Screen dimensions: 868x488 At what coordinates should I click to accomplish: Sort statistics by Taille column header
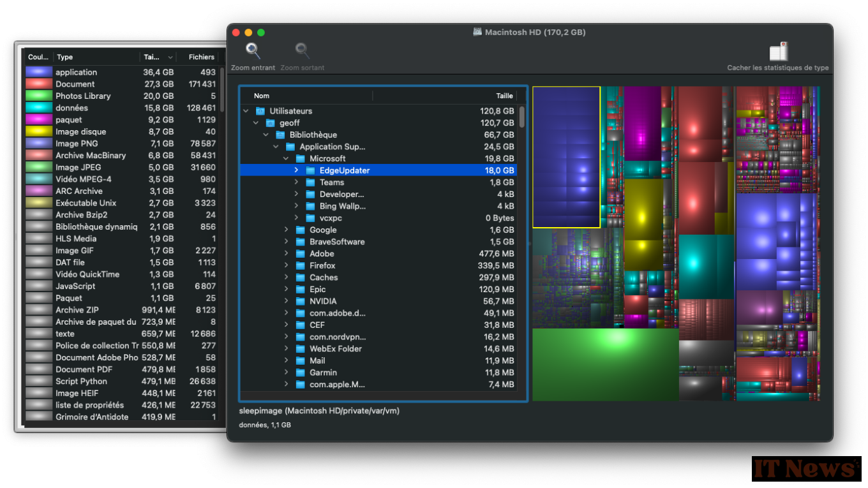tap(158, 57)
